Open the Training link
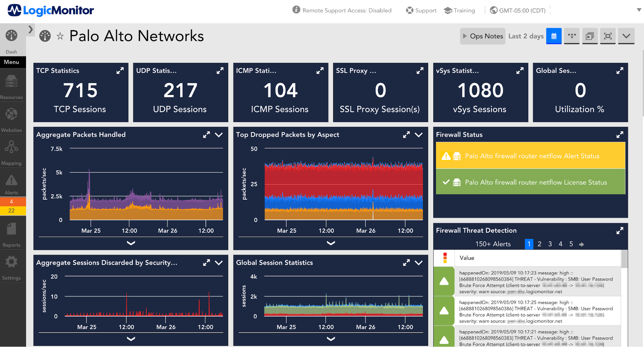 (459, 10)
